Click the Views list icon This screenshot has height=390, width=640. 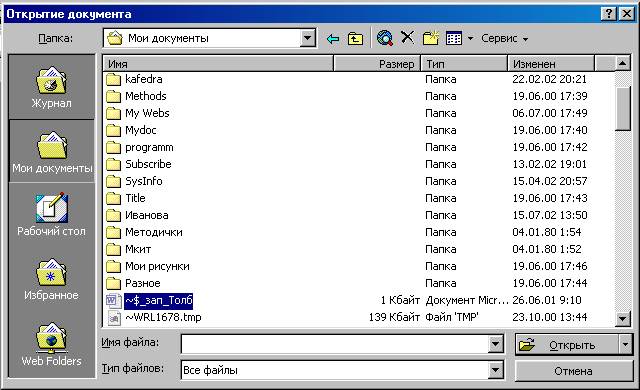point(454,38)
